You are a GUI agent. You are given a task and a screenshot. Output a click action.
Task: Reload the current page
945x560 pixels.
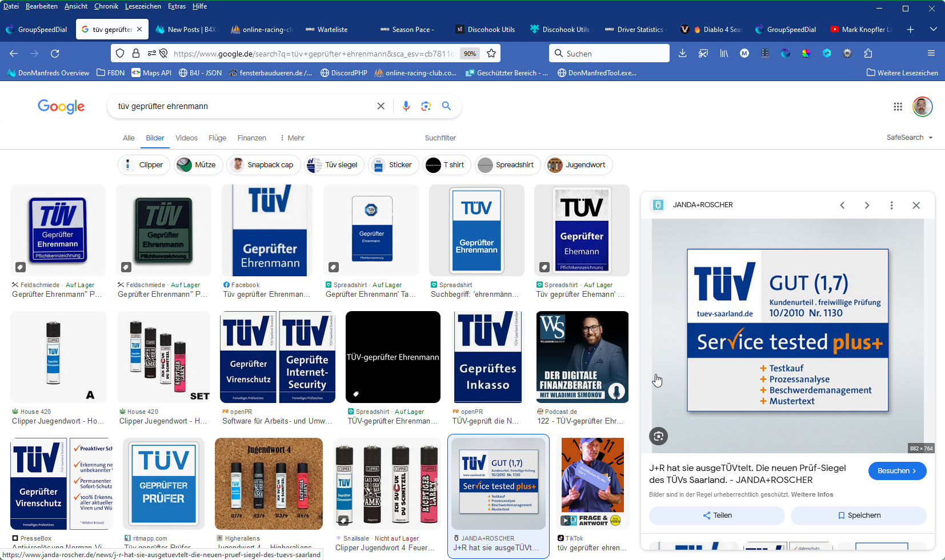[x=55, y=53]
